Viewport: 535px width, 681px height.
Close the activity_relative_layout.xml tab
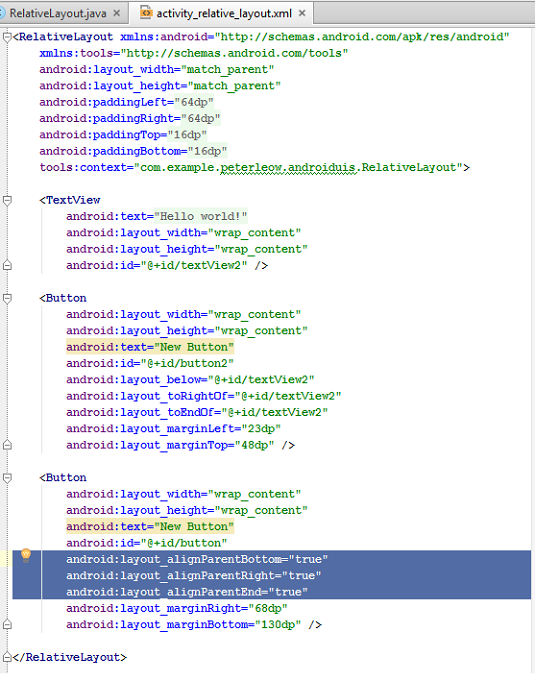[302, 13]
